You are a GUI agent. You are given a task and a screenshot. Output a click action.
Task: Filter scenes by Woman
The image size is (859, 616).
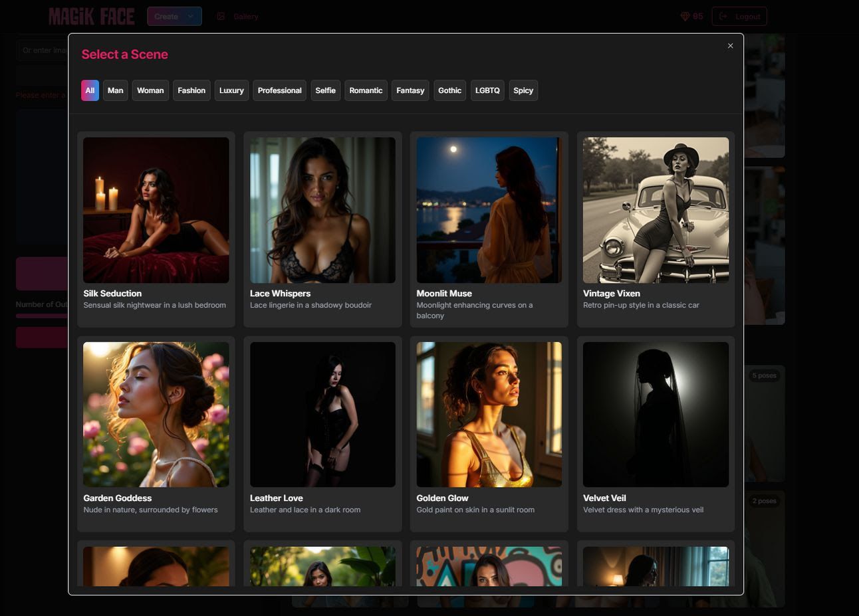pos(150,90)
